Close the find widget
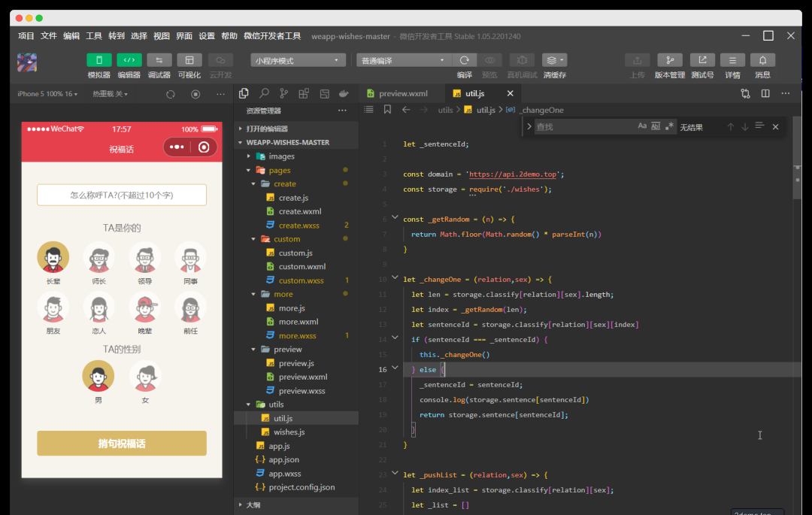The height and width of the screenshot is (515, 812). point(775,127)
